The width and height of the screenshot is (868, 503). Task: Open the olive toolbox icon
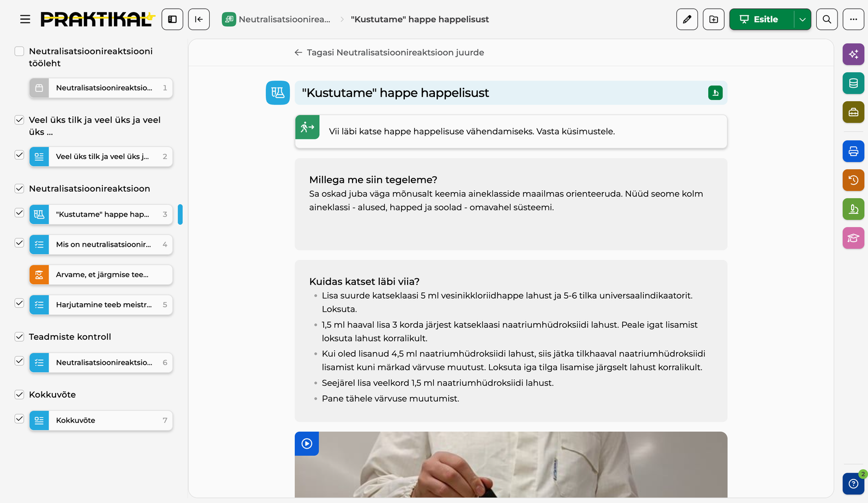(853, 112)
